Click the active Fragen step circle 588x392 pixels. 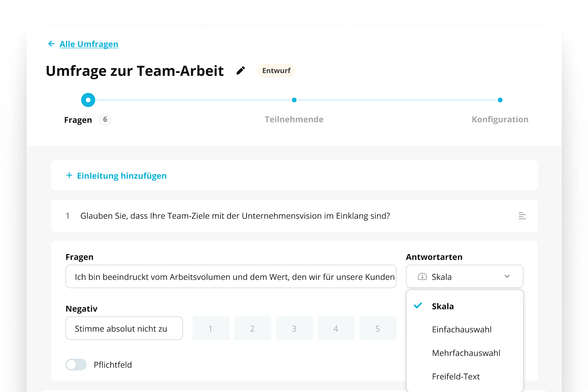[x=88, y=100]
